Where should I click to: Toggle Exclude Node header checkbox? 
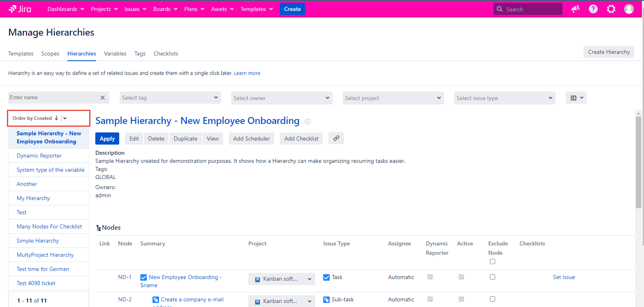click(x=492, y=262)
